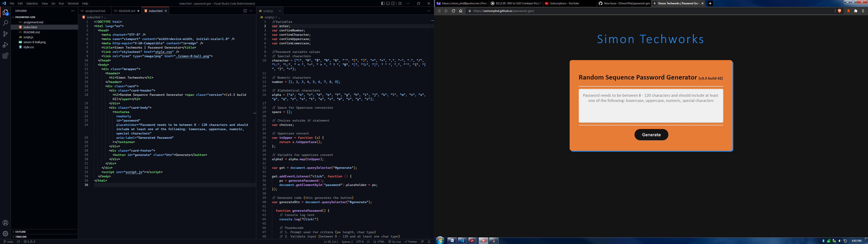Open the Spaces: 2 indentation selector

(x=347, y=242)
